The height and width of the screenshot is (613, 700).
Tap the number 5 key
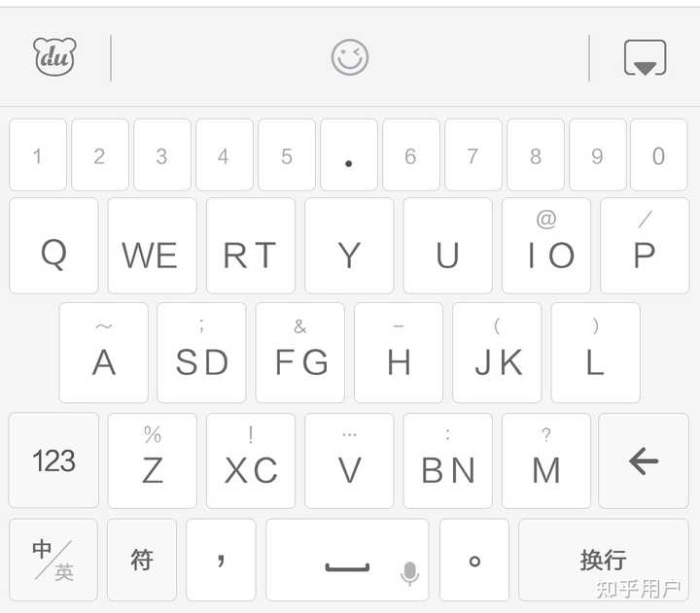(286, 155)
